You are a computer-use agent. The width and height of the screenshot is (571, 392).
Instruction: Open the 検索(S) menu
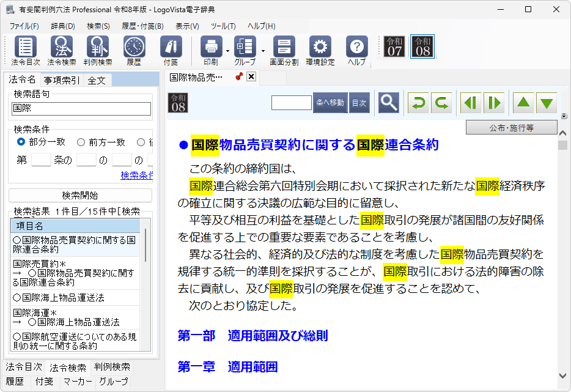pos(98,26)
